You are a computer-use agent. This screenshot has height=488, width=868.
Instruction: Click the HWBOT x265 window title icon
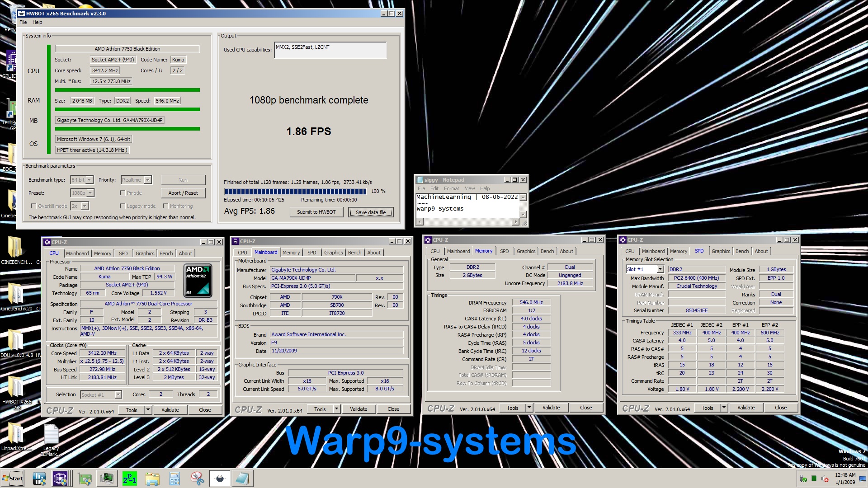click(21, 14)
